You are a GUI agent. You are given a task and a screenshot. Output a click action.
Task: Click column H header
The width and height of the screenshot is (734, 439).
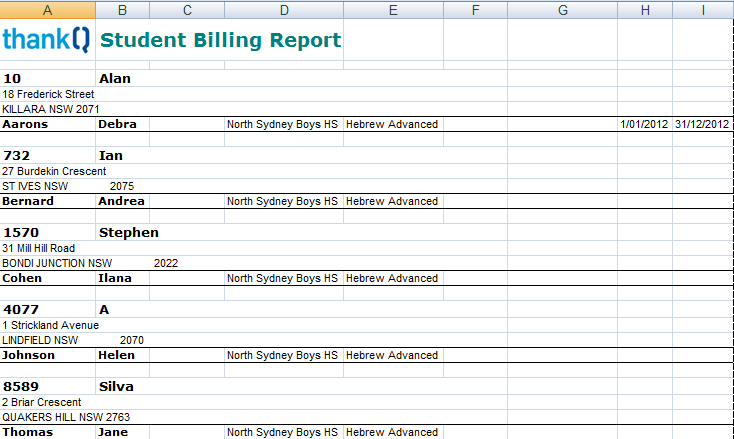pyautogui.click(x=645, y=10)
